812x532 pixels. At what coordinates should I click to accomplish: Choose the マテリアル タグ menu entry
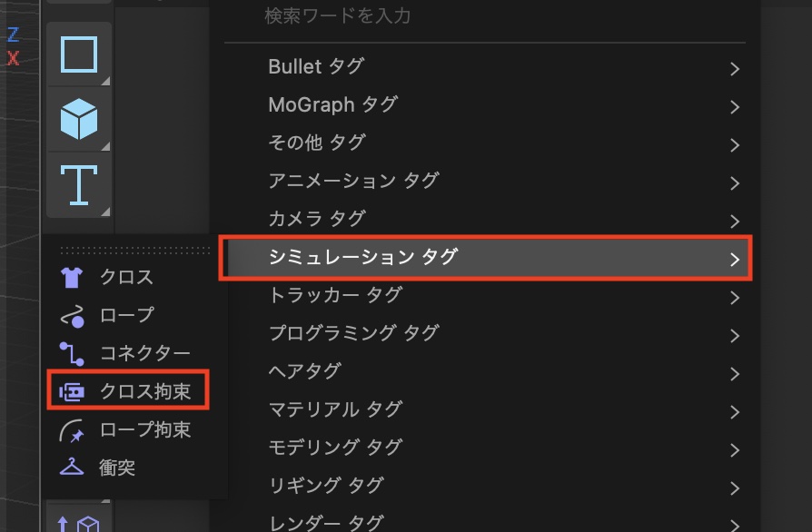point(335,409)
